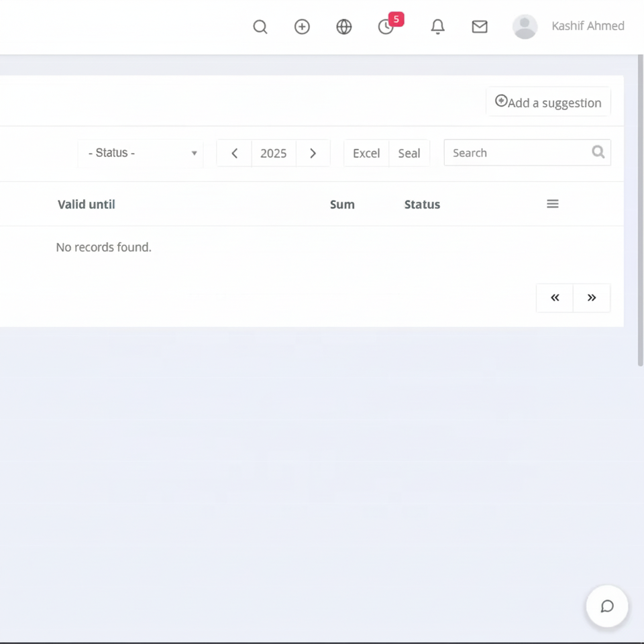This screenshot has height=644, width=644.
Task: Click the search magnifier inside the Search field
Action: pos(598,152)
